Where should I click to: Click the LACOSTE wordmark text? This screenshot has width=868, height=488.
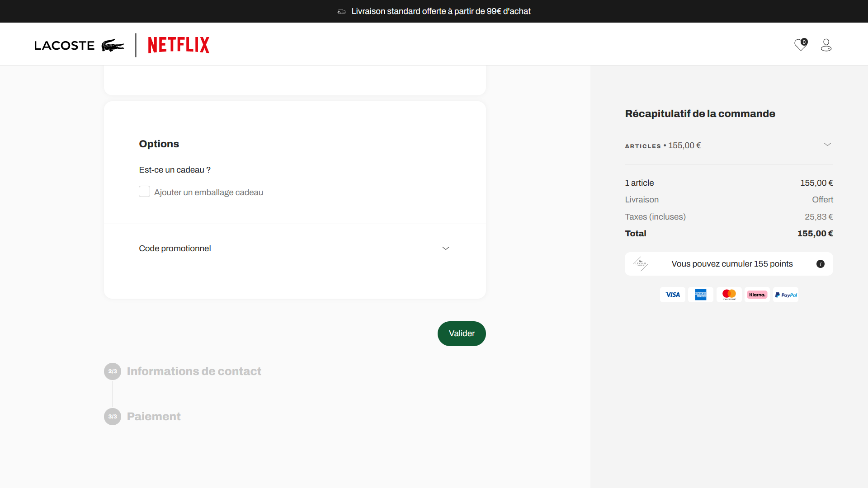(64, 46)
